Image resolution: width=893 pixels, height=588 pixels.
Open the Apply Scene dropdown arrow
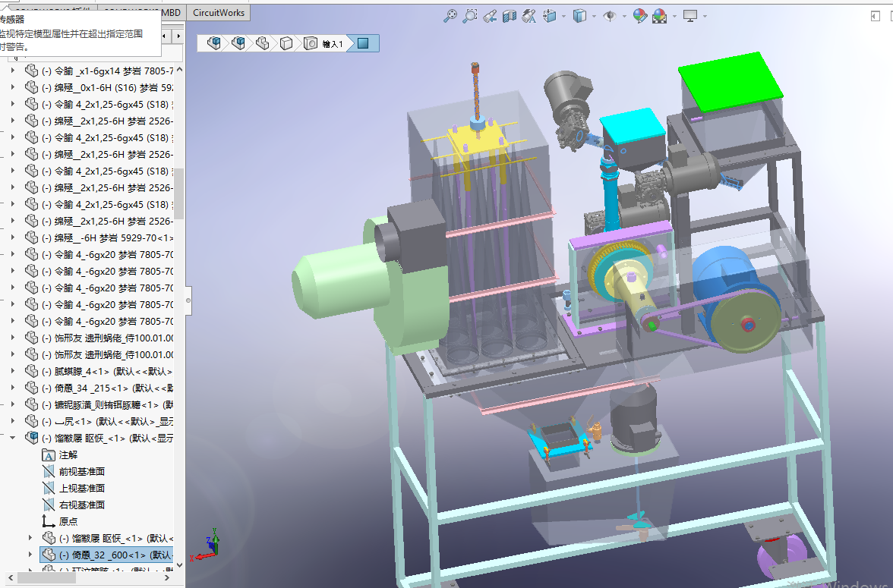click(x=675, y=16)
